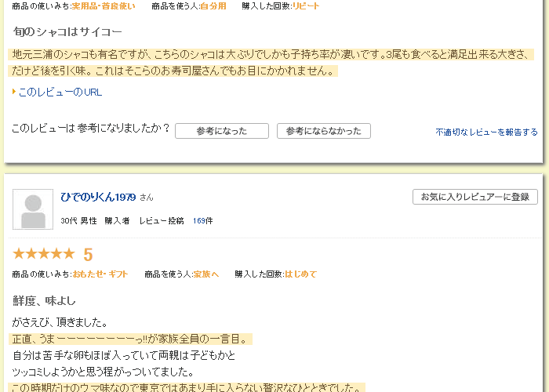Open the 不適切なレビューを報告する link

[486, 132]
